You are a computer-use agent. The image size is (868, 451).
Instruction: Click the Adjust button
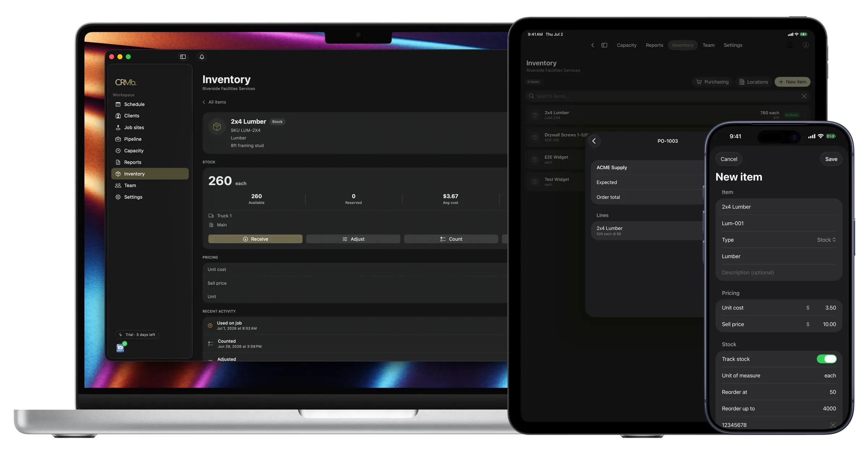coord(353,239)
